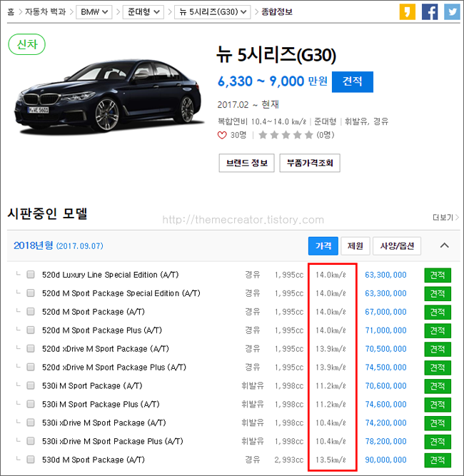464x476 pixels.
Task: Open 530d M Sport Package (A/T) model
Action: pyautogui.click(x=94, y=460)
